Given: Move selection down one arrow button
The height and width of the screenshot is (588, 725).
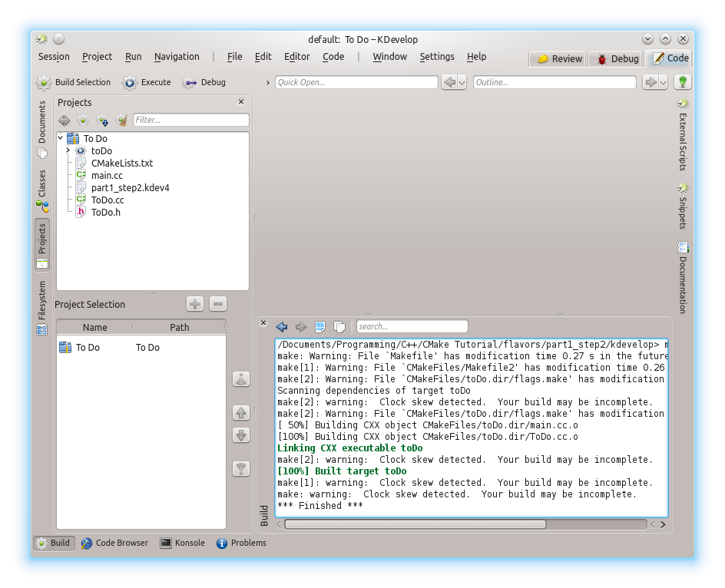Looking at the screenshot, I should click(x=241, y=435).
